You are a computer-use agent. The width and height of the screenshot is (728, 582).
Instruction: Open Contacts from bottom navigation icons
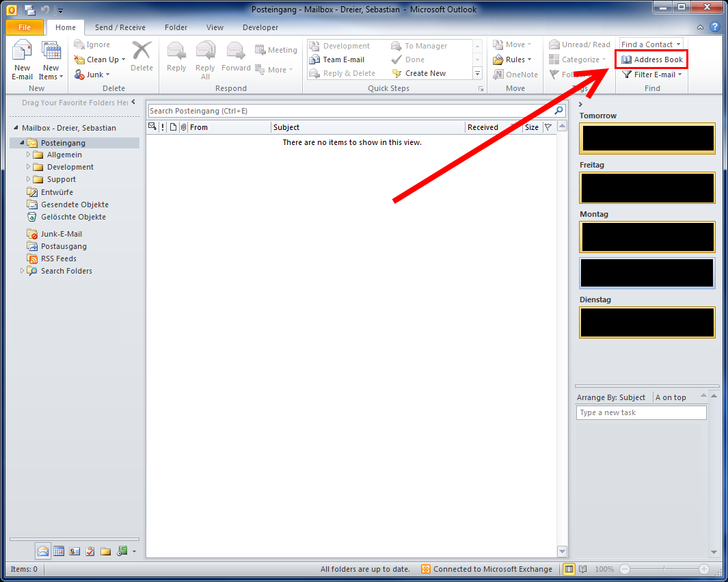point(75,551)
